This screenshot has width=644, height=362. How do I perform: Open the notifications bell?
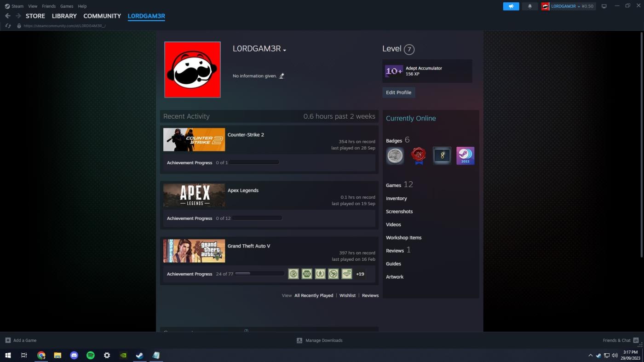pos(529,6)
